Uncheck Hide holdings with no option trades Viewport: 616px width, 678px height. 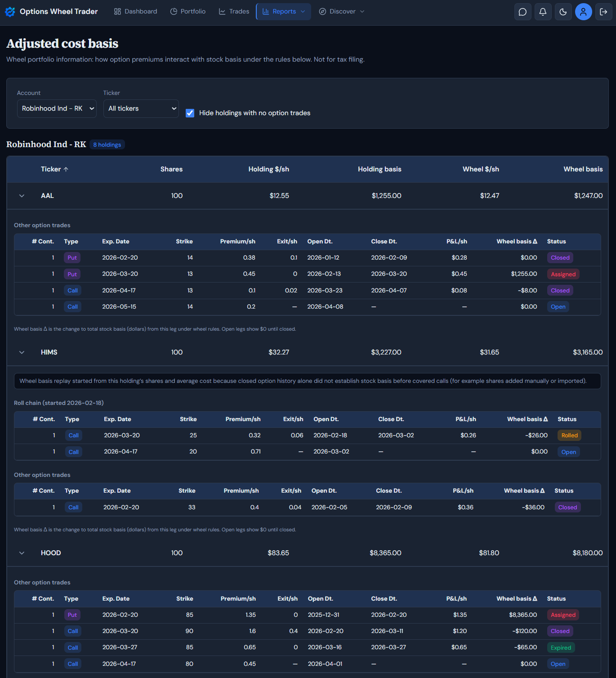(190, 113)
